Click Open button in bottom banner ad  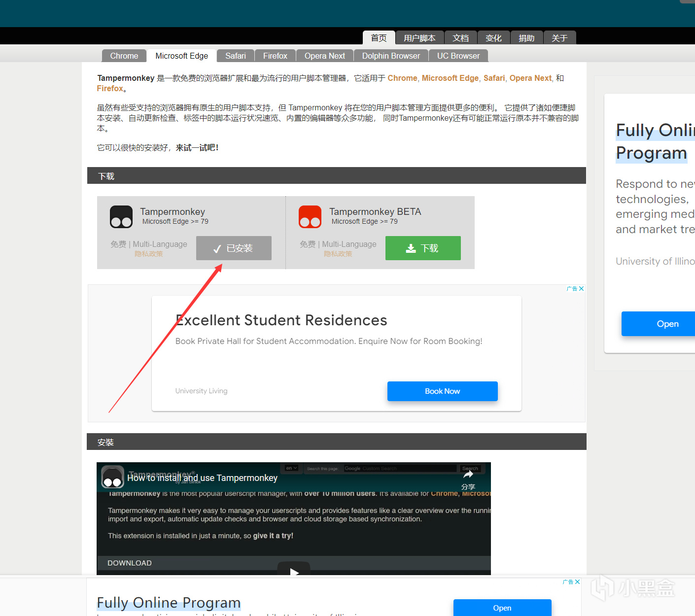(x=502, y=608)
